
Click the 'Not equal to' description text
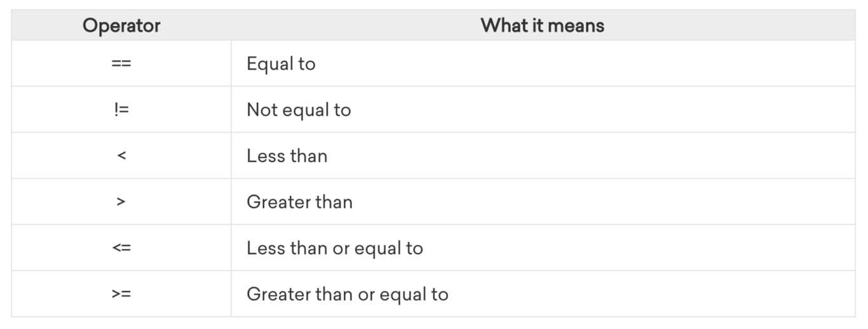299,109
